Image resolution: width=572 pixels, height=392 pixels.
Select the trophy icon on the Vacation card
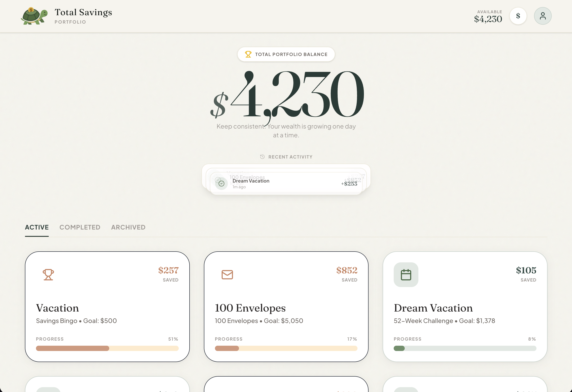pos(48,274)
